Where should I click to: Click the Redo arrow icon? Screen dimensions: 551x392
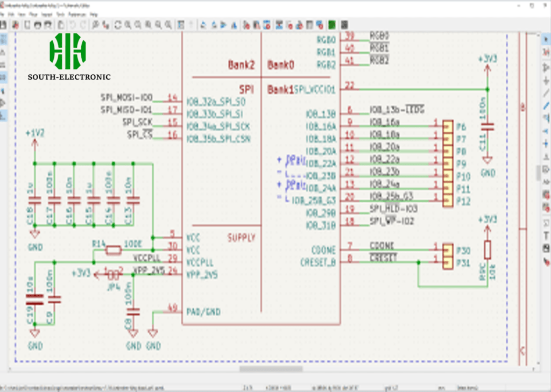tap(83, 25)
